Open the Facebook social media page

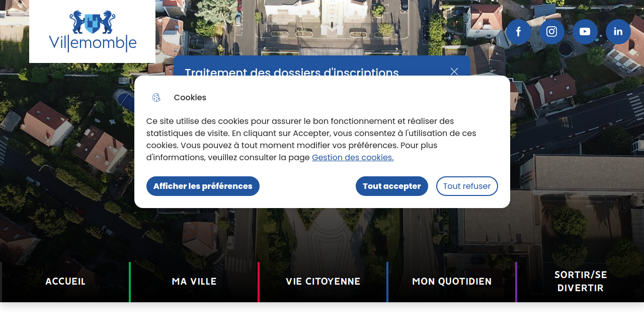[x=518, y=32]
